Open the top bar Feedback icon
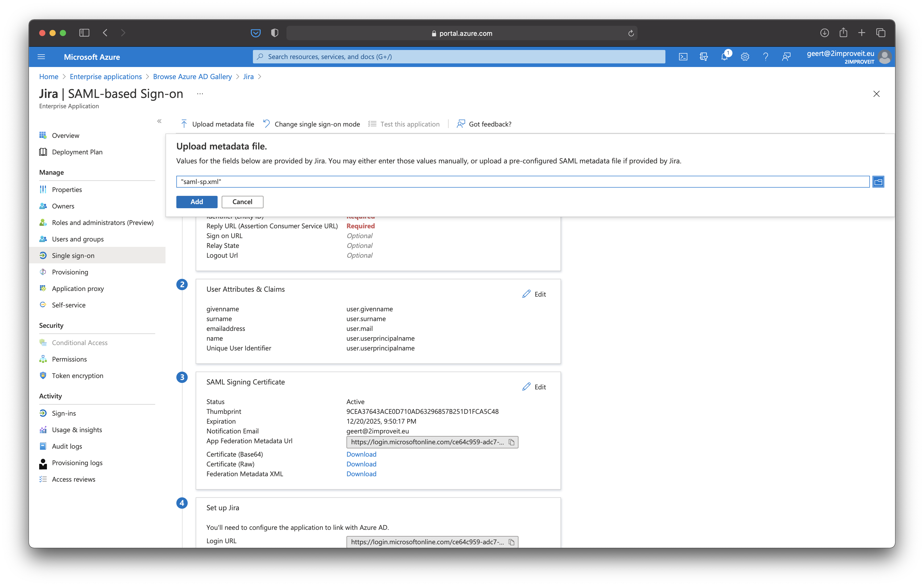The height and width of the screenshot is (586, 924). coord(786,57)
